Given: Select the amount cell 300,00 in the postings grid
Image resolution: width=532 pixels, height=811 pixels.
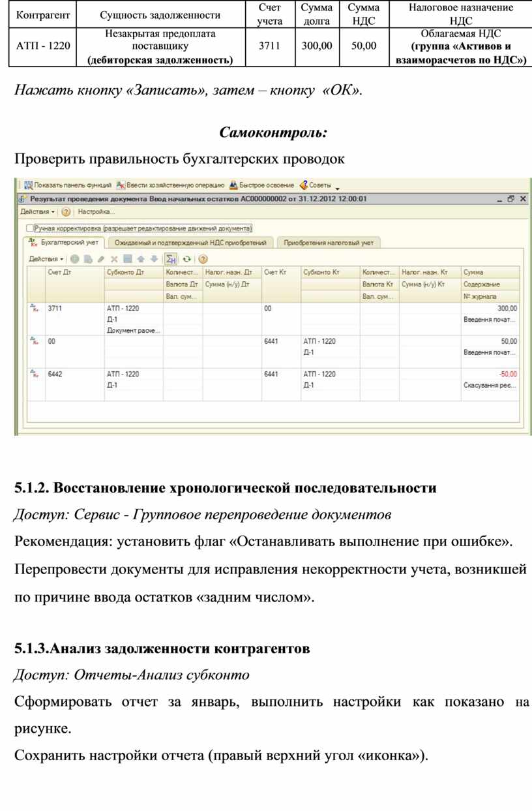Looking at the screenshot, I should pos(490,308).
